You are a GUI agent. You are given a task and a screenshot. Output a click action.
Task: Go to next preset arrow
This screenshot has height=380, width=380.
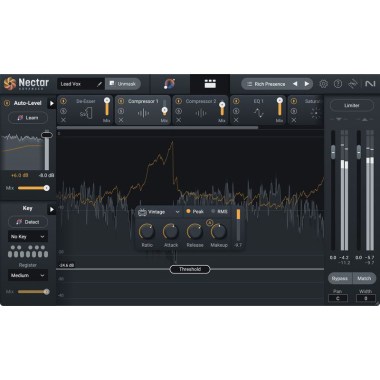(307, 84)
